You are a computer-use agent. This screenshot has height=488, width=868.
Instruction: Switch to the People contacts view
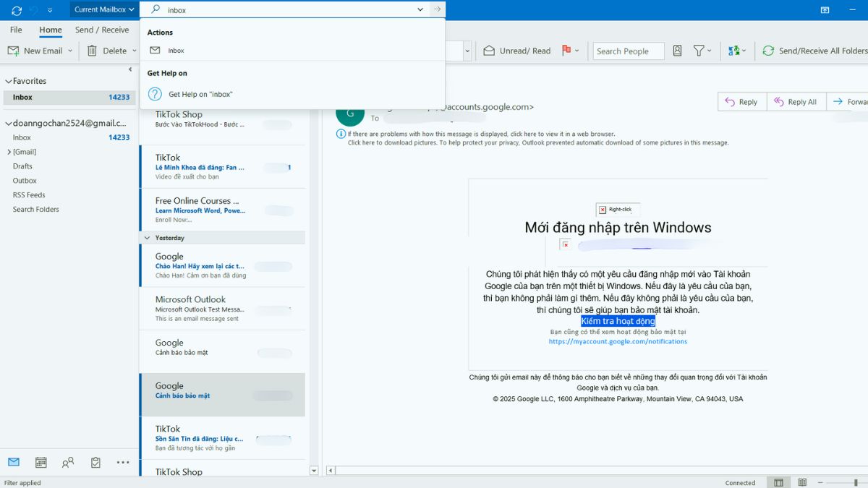point(68,463)
